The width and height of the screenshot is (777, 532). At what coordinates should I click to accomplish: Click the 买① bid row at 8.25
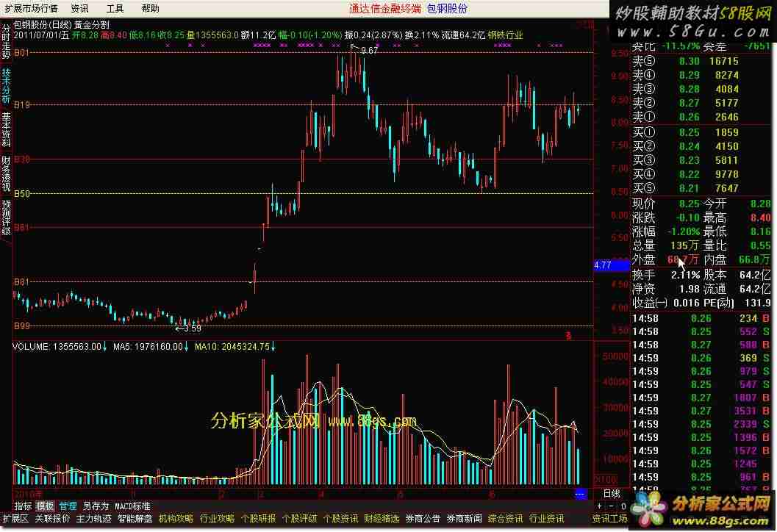tap(701, 132)
